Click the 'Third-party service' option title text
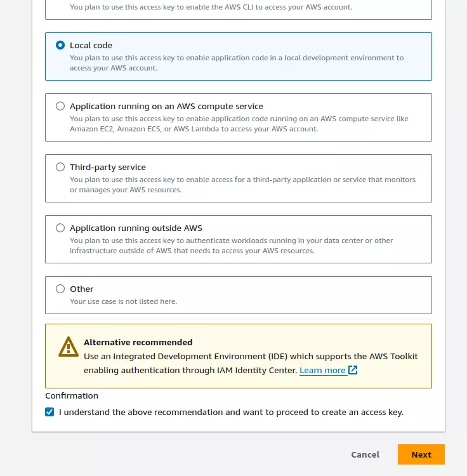467x476 pixels. (x=108, y=168)
